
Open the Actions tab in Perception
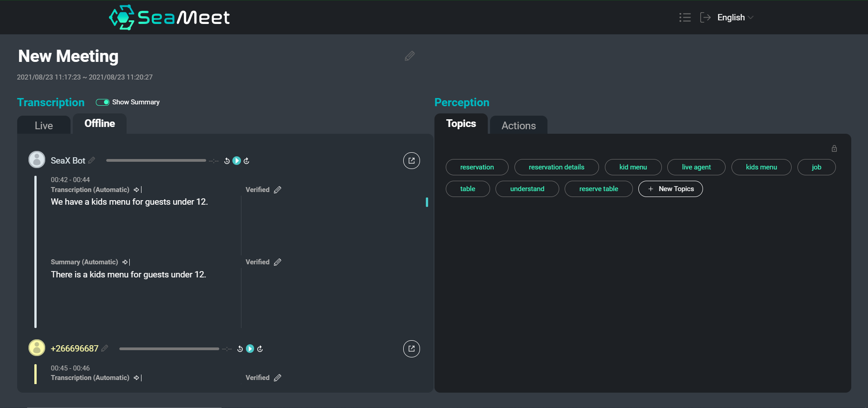(518, 125)
